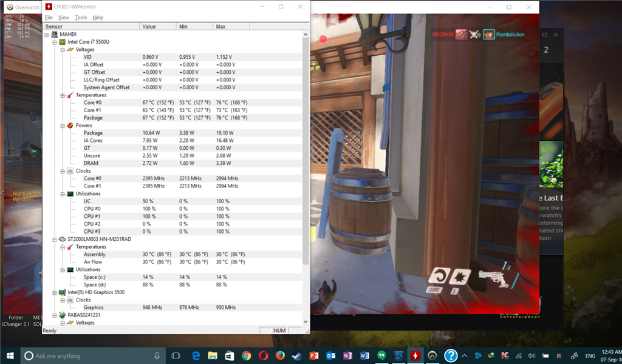Open the Help menu in HWMonitor
Image resolution: width=622 pixels, height=364 pixels.
click(x=98, y=18)
